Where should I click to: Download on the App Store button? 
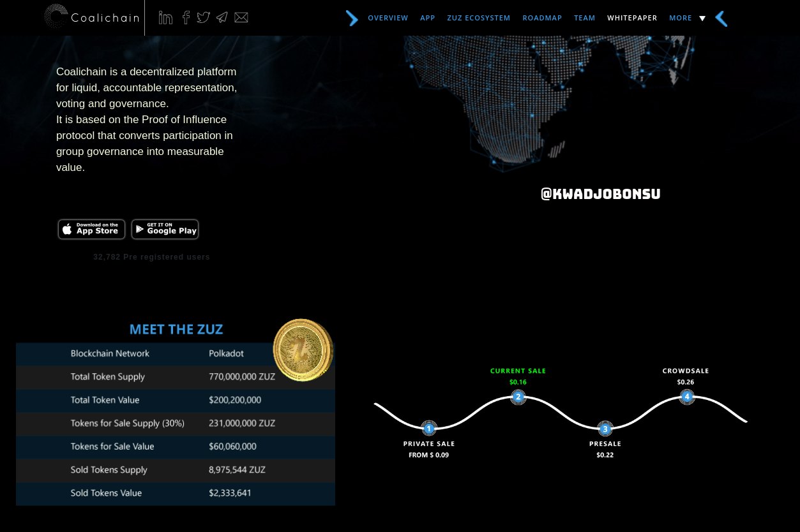(x=91, y=230)
